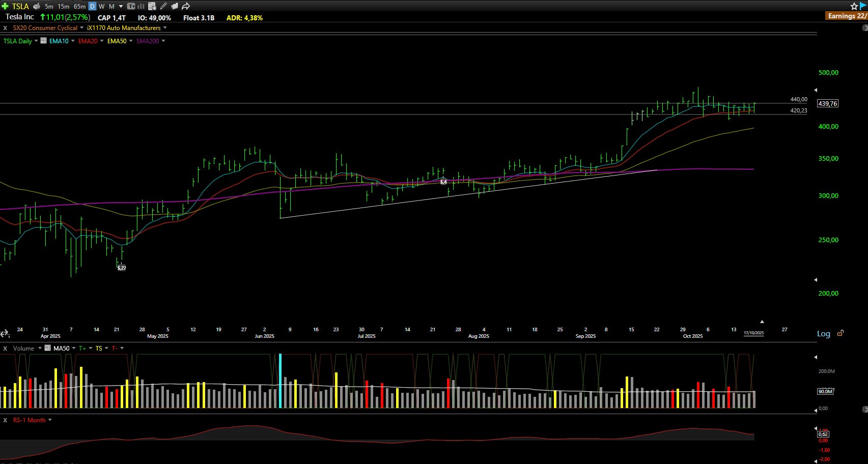Select the Monthly (M) timeframe
The image size is (868, 464).
[111, 6]
